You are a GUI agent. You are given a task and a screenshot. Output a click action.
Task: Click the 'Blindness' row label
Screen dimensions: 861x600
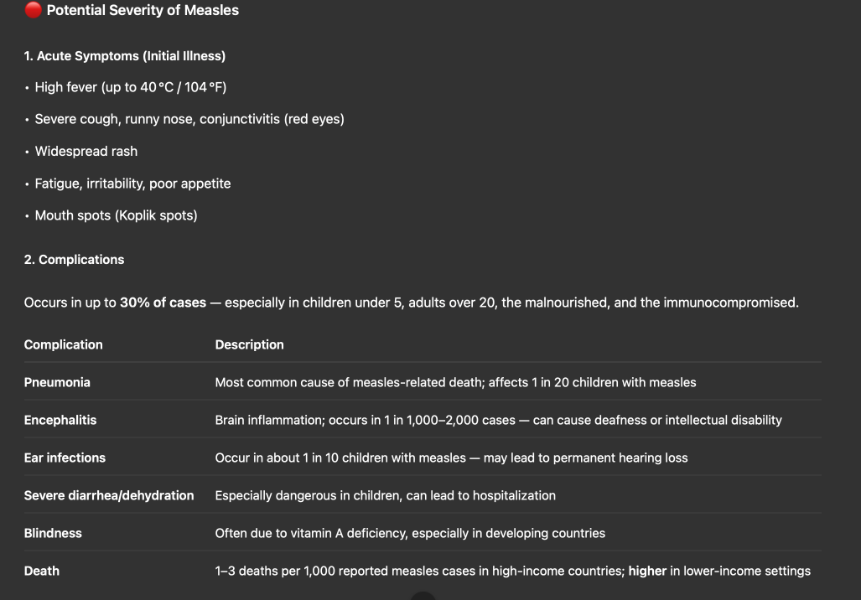coord(53,533)
